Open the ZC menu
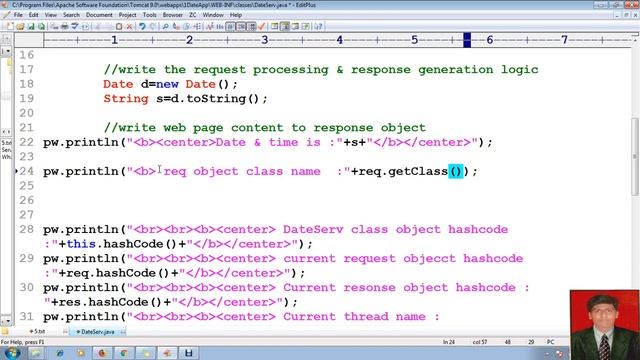640x360 pixels. (x=193, y=15)
